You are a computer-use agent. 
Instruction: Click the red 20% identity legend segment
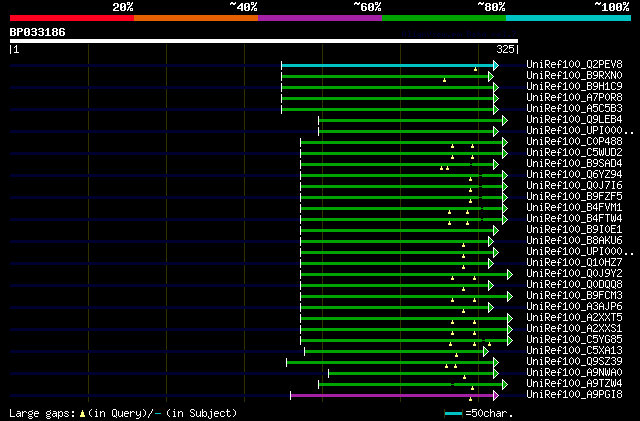72,18
